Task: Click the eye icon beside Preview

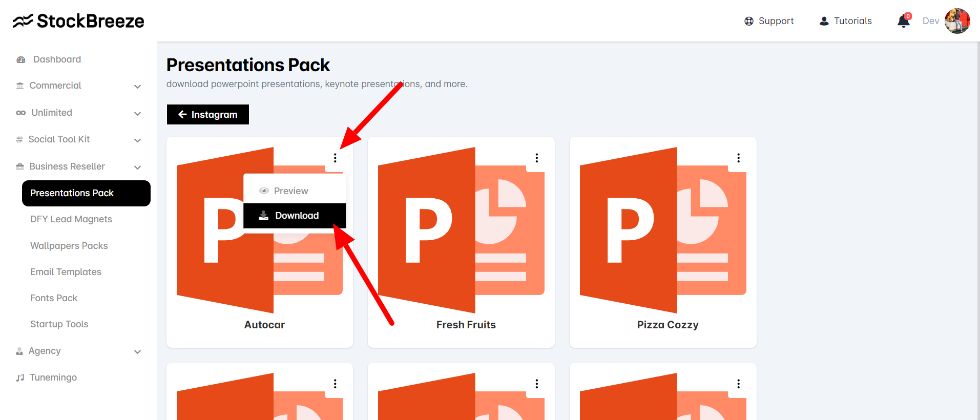Action: click(264, 191)
